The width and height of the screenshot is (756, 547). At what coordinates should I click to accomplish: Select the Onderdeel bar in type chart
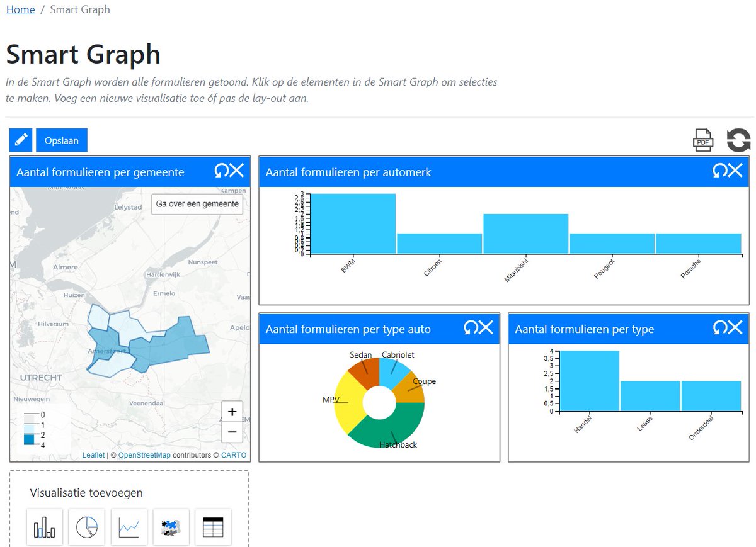[x=711, y=396]
